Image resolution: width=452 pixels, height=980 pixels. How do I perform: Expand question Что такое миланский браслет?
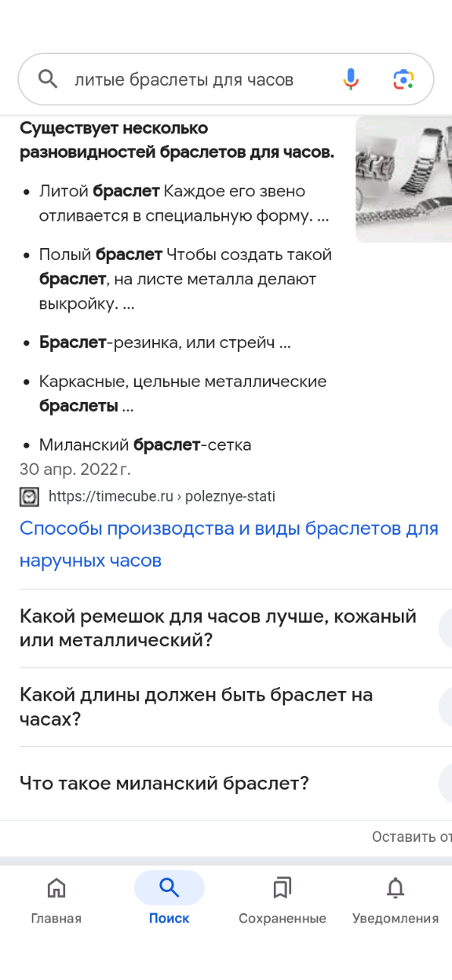[226, 784]
